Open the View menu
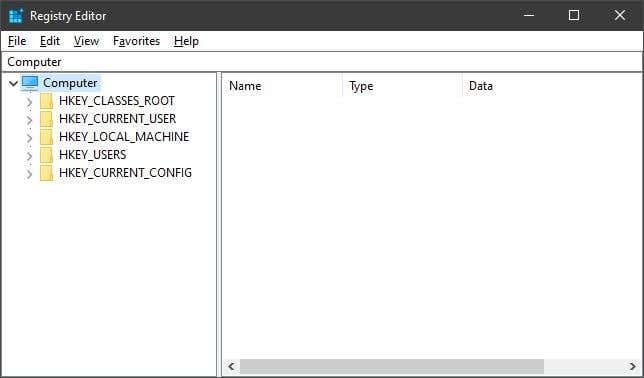This screenshot has width=644, height=378. (86, 41)
